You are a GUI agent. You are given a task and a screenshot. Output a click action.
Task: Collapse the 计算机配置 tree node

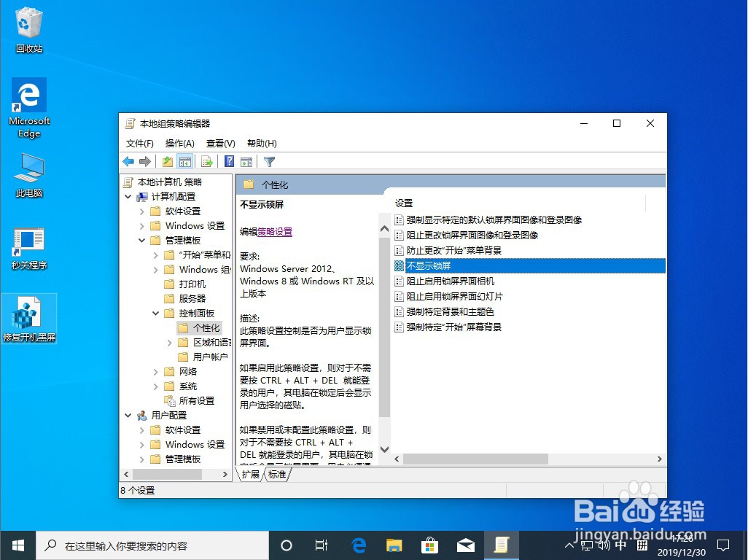click(x=128, y=197)
